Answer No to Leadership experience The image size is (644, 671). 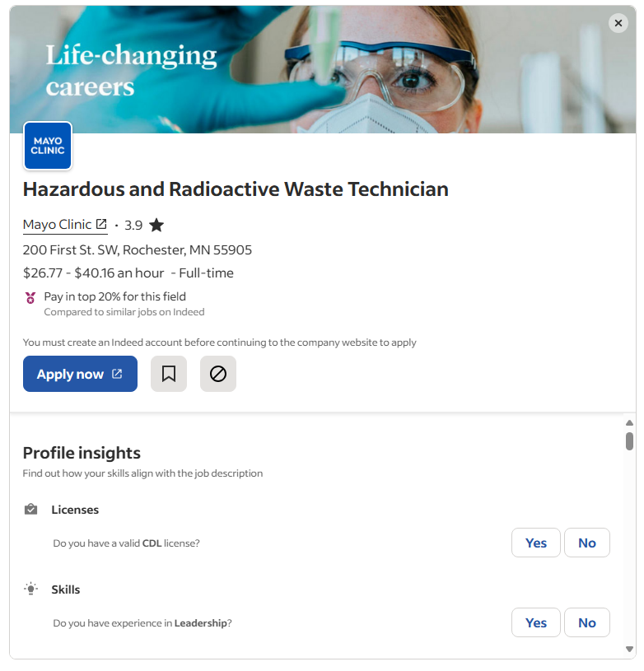[586, 622]
